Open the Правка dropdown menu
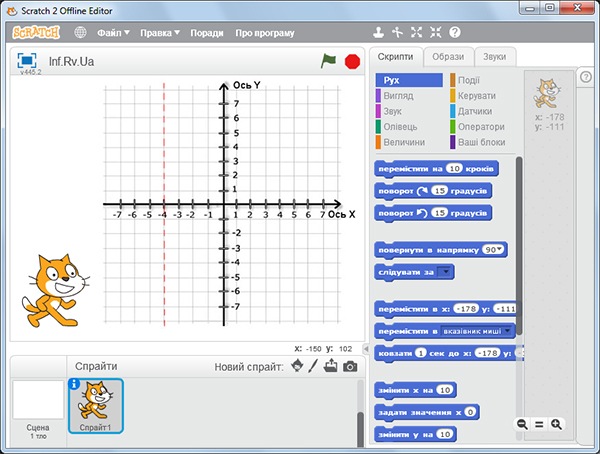This screenshot has height=454, width=600. click(x=160, y=32)
